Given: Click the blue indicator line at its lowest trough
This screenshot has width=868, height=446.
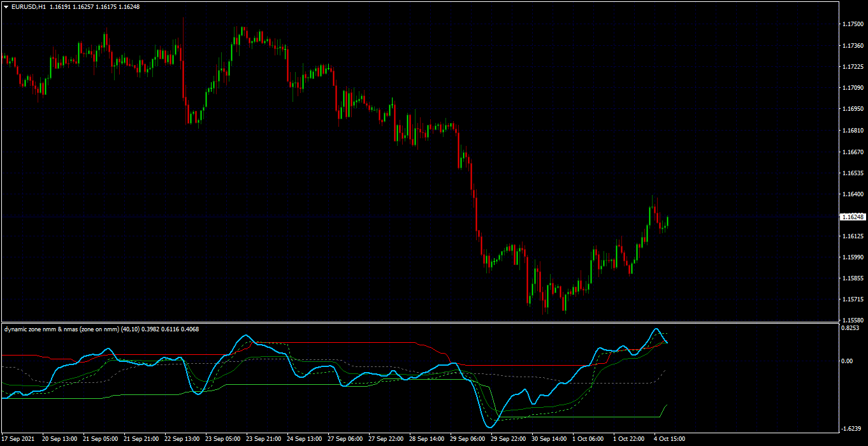Looking at the screenshot, I should 490,426.
